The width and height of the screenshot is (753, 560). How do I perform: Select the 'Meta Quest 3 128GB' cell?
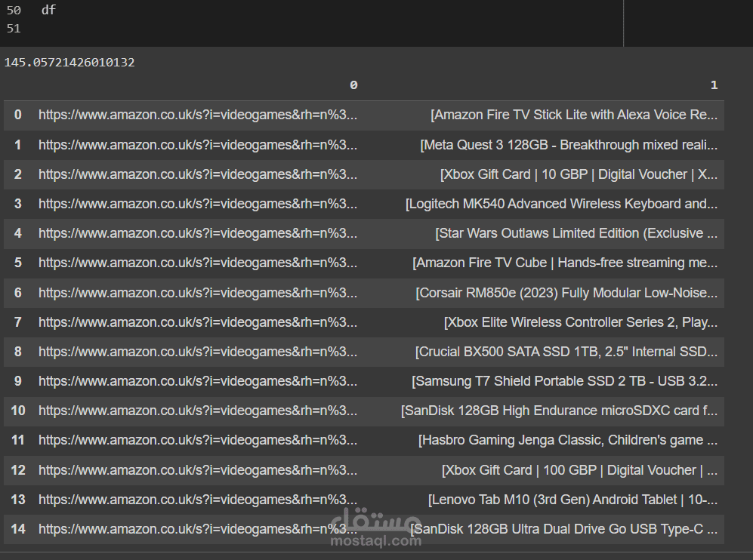pos(569,145)
